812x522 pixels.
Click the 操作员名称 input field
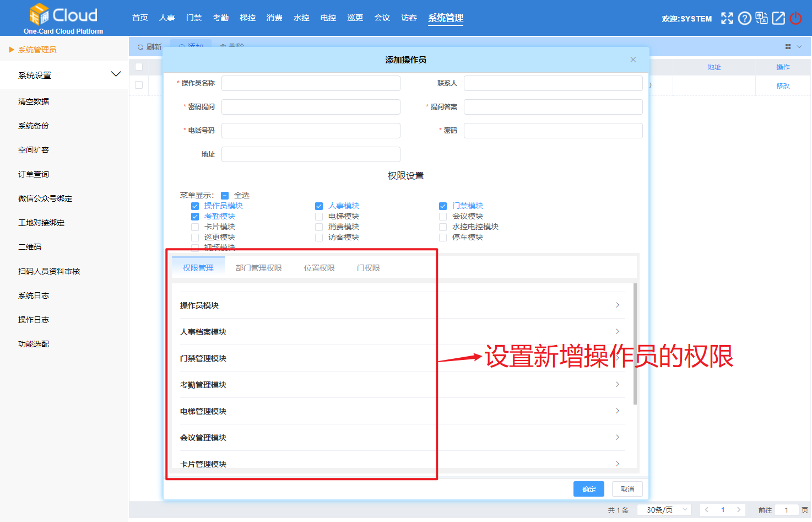pos(311,83)
